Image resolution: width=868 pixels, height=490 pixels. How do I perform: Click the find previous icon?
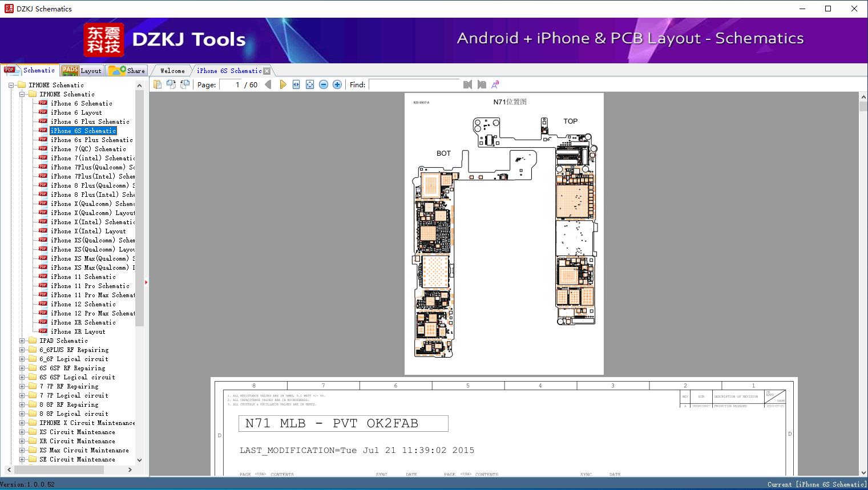click(468, 84)
